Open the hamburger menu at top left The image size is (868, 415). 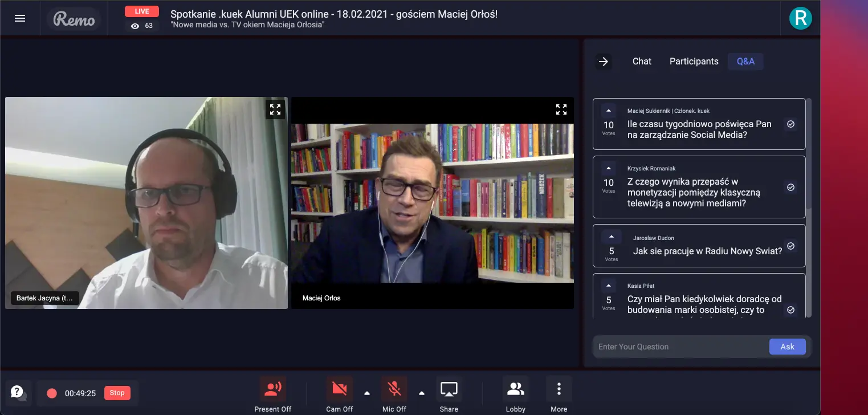[20, 18]
